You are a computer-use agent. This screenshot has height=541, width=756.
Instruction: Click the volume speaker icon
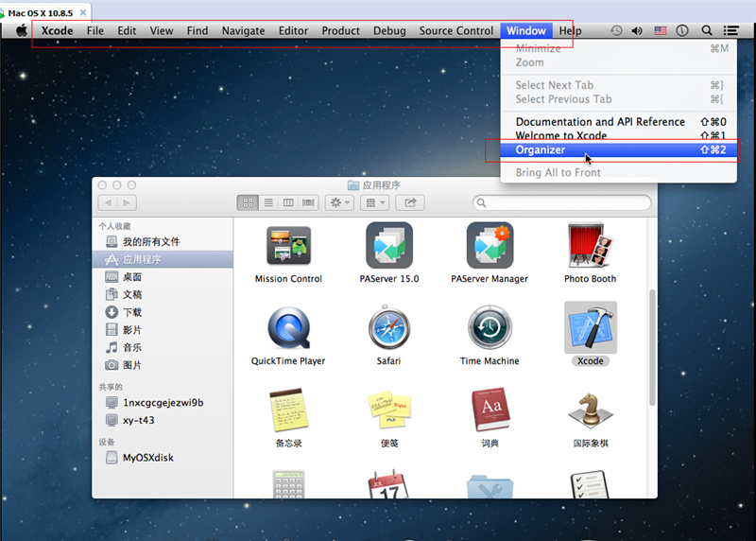pos(637,31)
